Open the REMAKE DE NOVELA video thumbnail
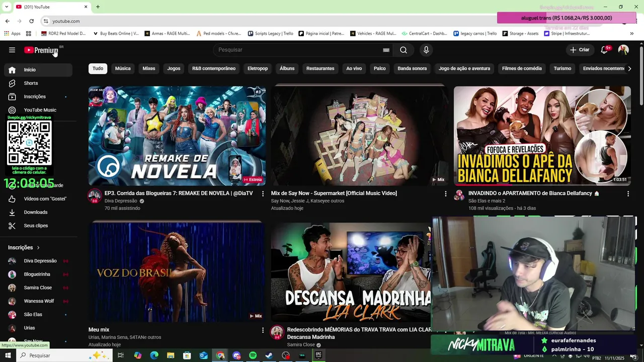The width and height of the screenshot is (644, 362). (x=177, y=136)
